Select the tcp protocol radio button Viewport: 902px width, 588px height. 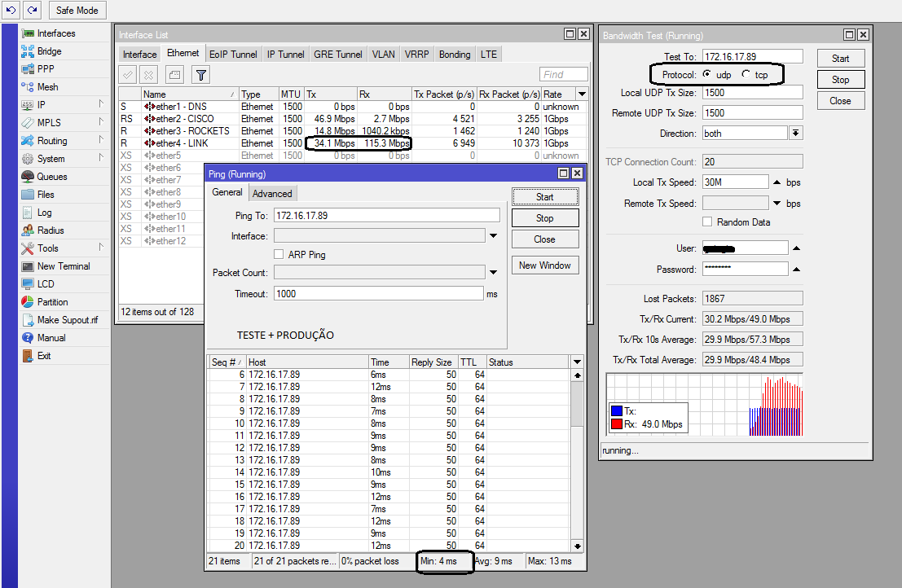click(746, 75)
